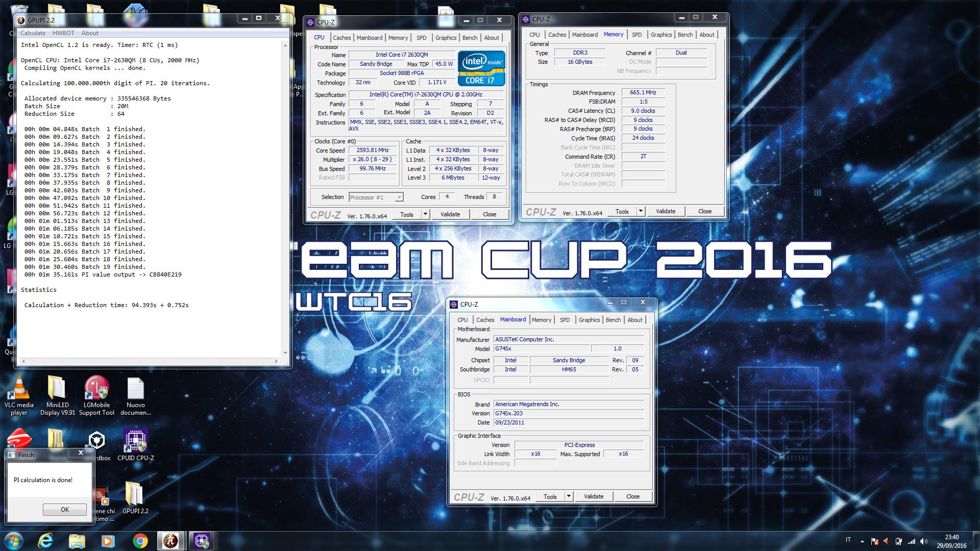Expand Tools arrow in Mainboard window
The width and height of the screenshot is (980, 551).
coord(569,496)
